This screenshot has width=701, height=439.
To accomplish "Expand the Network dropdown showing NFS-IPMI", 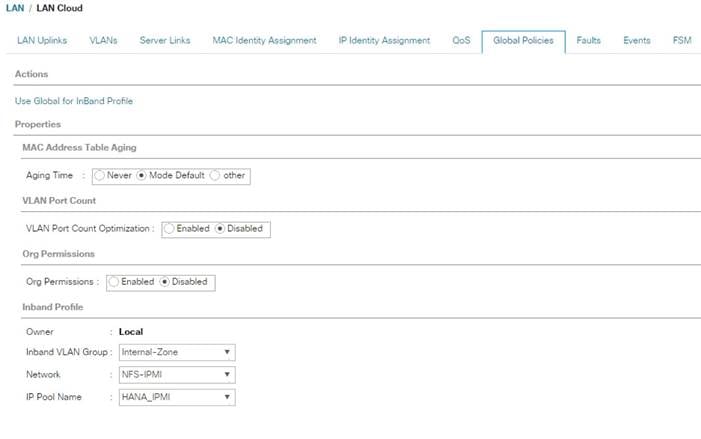I will (x=177, y=375).
